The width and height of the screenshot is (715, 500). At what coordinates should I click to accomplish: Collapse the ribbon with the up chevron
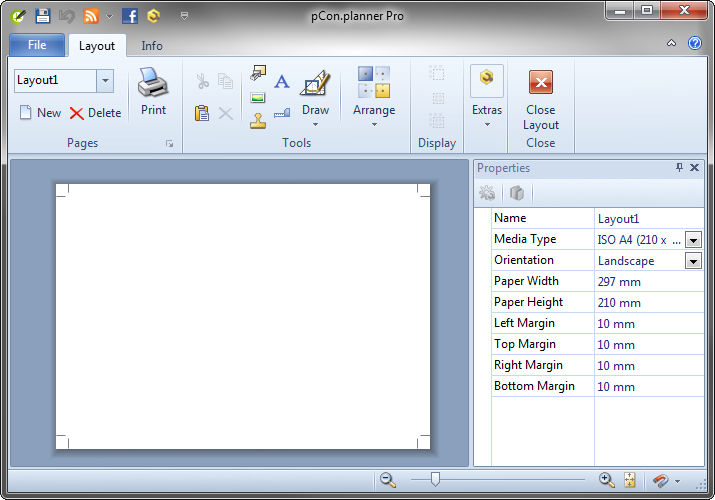[x=671, y=43]
